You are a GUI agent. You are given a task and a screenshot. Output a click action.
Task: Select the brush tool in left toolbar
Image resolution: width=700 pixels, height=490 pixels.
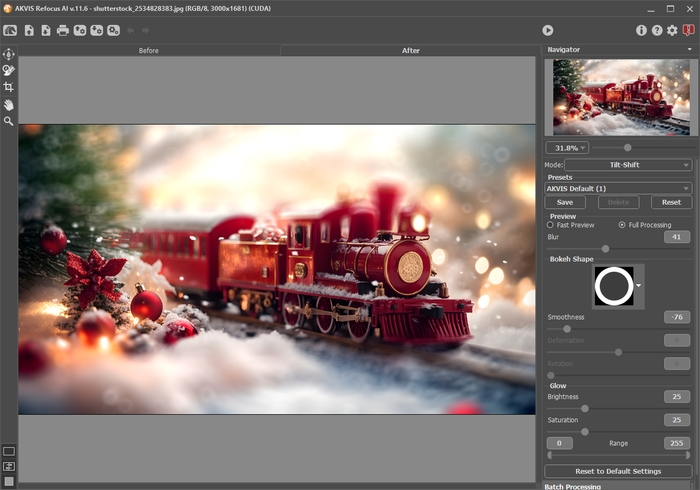[x=8, y=71]
